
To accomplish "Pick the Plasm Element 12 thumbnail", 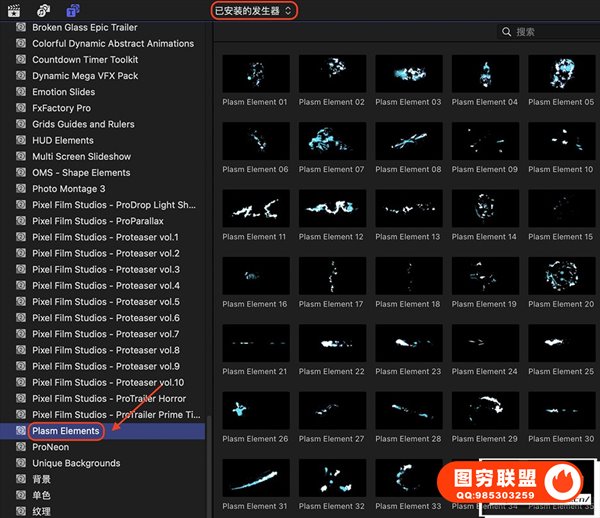I will [x=331, y=209].
